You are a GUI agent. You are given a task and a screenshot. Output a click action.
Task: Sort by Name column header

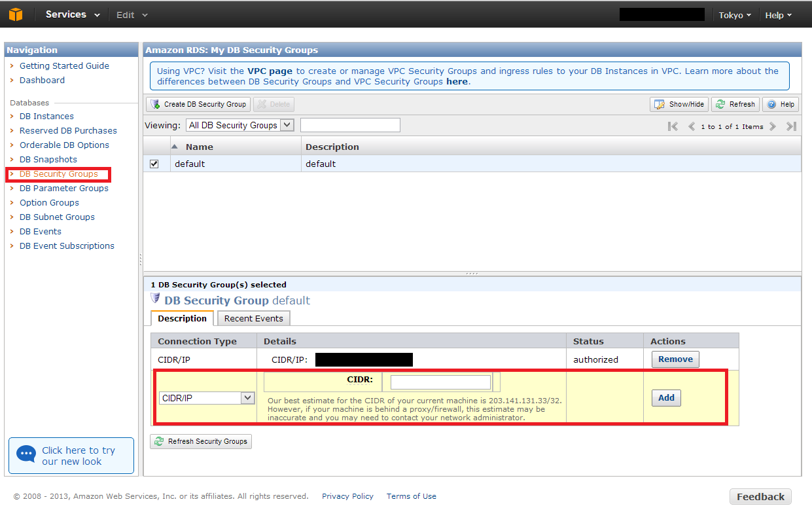(x=236, y=147)
